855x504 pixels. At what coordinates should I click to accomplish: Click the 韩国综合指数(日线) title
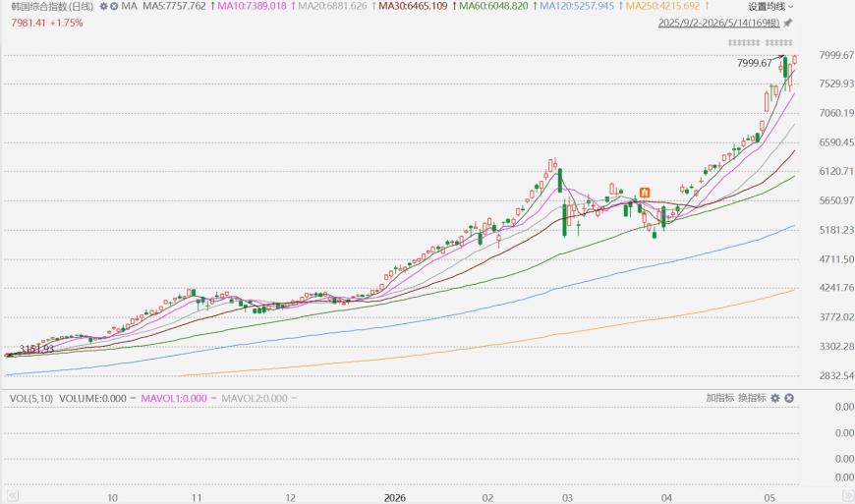pyautogui.click(x=52, y=7)
